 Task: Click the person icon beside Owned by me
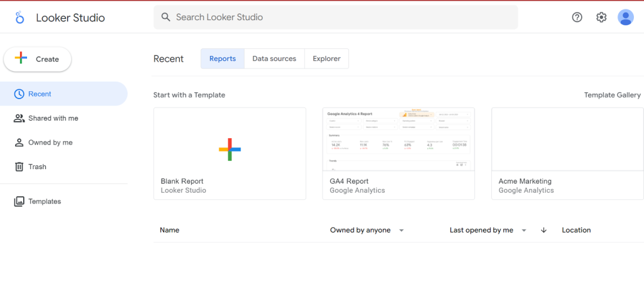tap(19, 143)
